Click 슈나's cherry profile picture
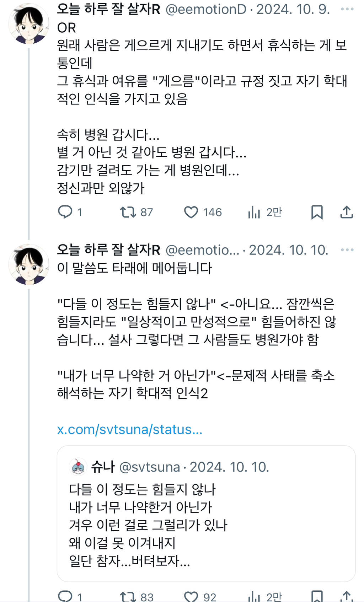Image resolution: width=364 pixels, height=602 pixels. [79, 467]
